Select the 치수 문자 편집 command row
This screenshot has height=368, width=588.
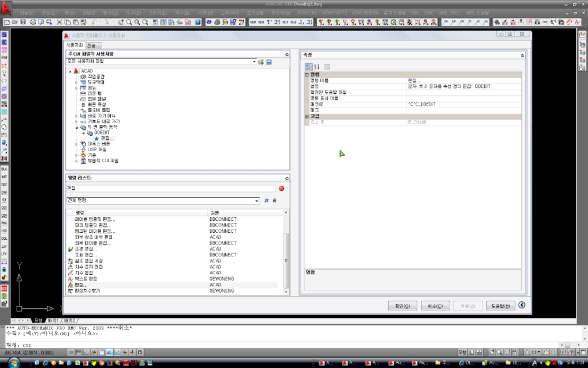[172, 267]
